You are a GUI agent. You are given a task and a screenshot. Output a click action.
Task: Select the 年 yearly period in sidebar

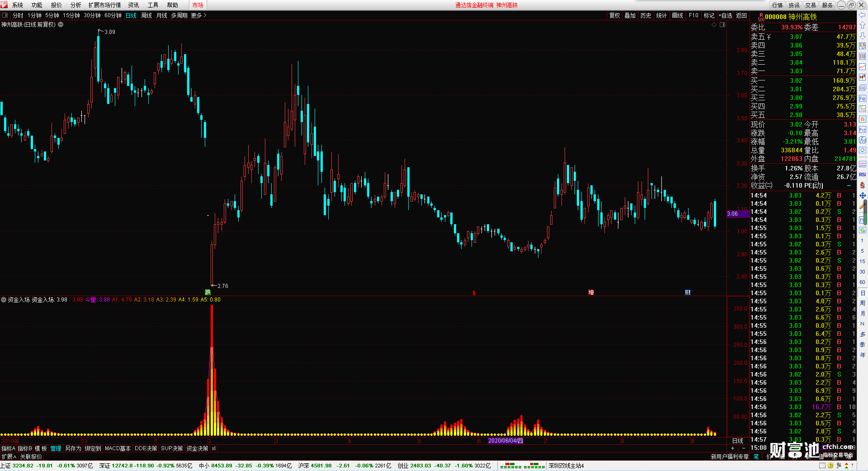(x=862, y=355)
